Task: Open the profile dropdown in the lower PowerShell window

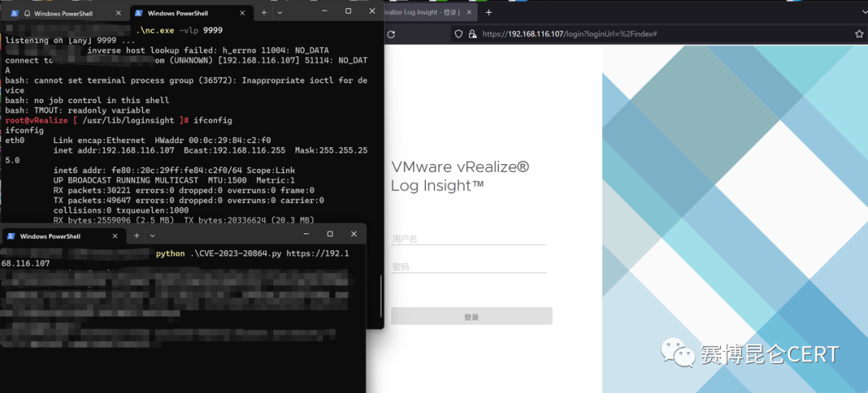Action: [x=152, y=235]
